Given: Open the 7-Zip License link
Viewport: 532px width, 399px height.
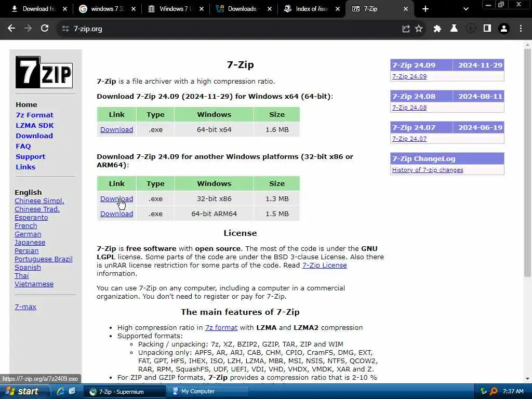Looking at the screenshot, I should coord(324,265).
